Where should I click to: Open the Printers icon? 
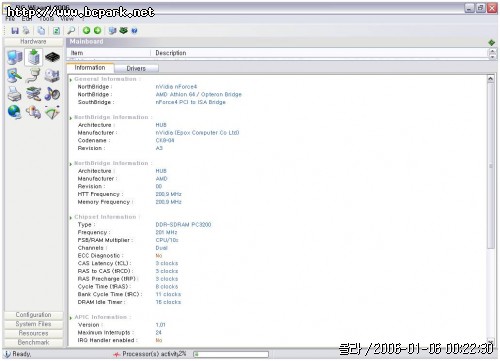(15, 94)
